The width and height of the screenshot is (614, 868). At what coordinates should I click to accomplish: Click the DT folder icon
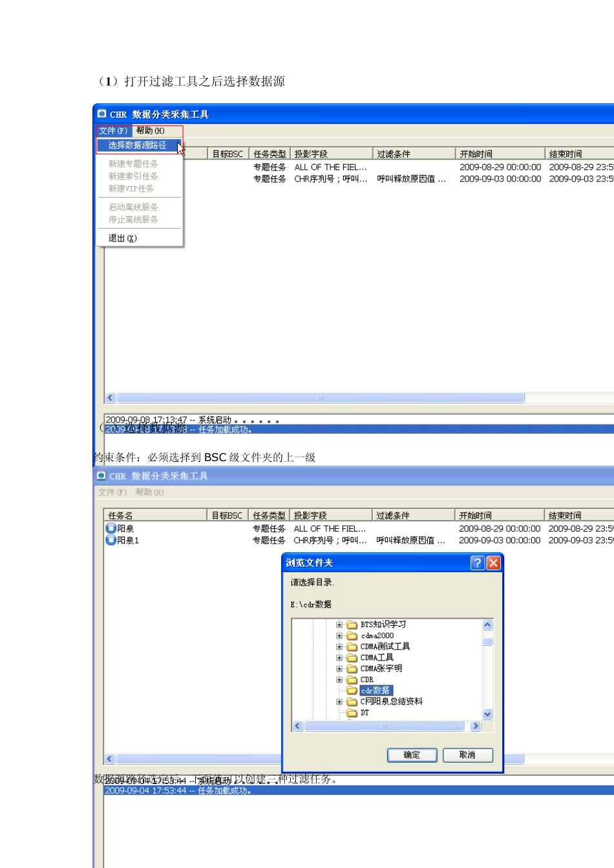click(352, 712)
